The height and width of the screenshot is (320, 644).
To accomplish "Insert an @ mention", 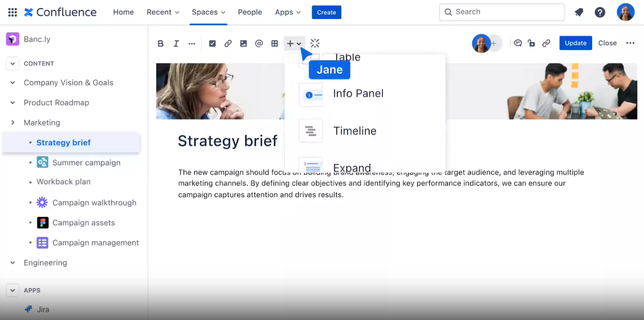I will tap(259, 44).
